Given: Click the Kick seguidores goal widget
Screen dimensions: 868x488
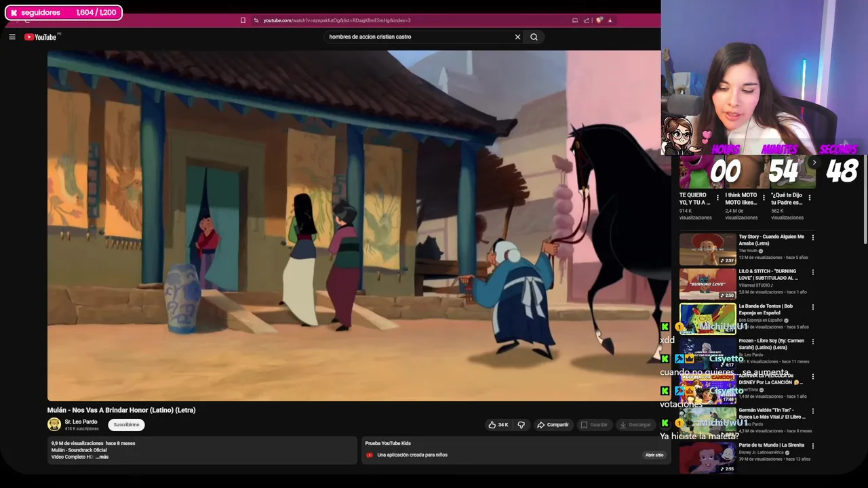Looking at the screenshot, I should point(64,12).
